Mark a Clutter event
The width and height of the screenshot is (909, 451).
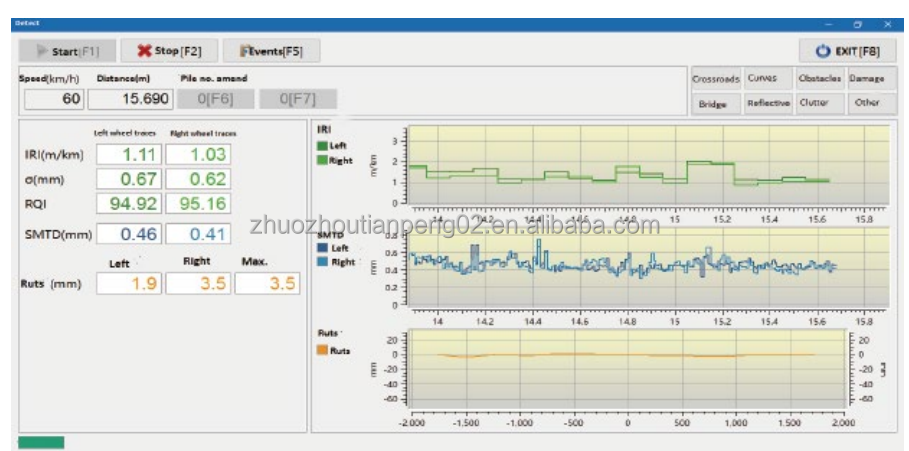820,104
